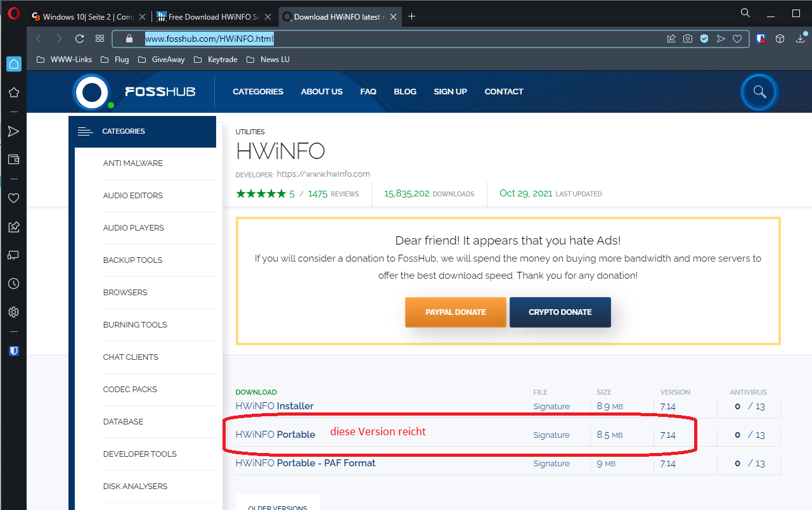The width and height of the screenshot is (812, 510).
Task: Open the GiveAway bookmark folder
Action: click(x=160, y=60)
